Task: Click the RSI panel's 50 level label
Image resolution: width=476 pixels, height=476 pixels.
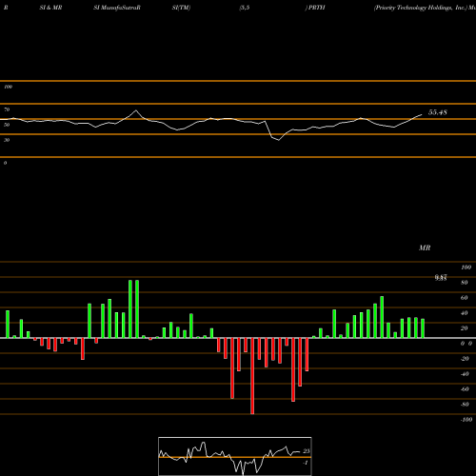Action: pos(7,125)
